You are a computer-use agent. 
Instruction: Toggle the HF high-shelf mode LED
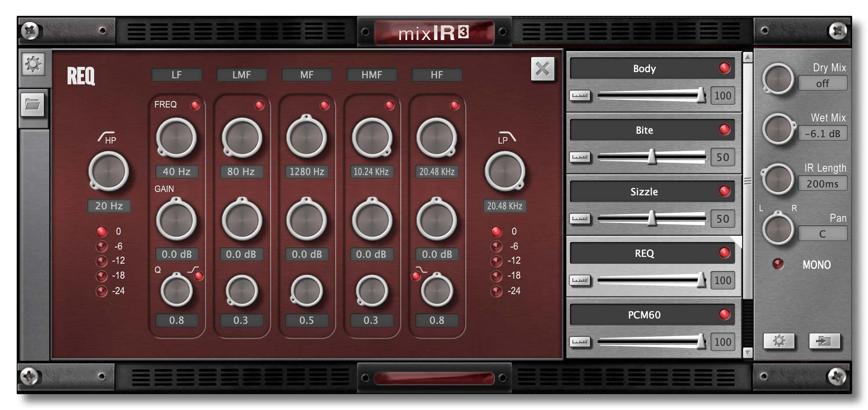point(416,276)
